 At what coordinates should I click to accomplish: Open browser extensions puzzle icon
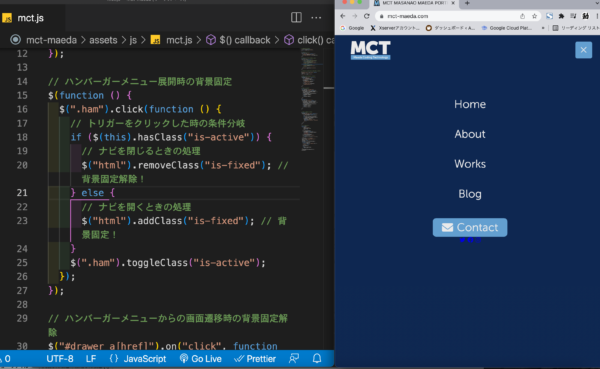tap(561, 16)
